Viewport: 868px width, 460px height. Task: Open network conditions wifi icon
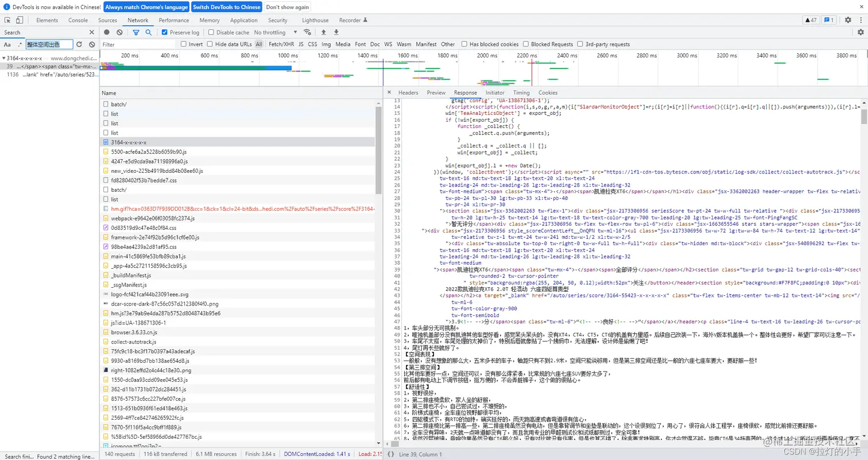point(308,32)
